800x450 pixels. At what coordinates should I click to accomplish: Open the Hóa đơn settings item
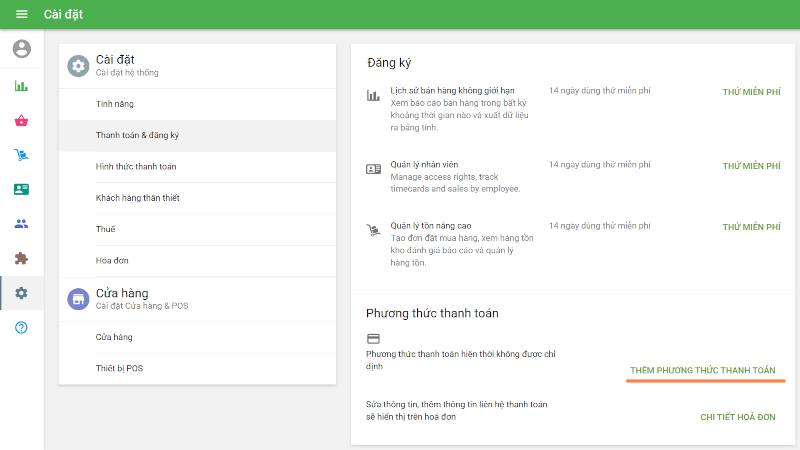(x=112, y=261)
